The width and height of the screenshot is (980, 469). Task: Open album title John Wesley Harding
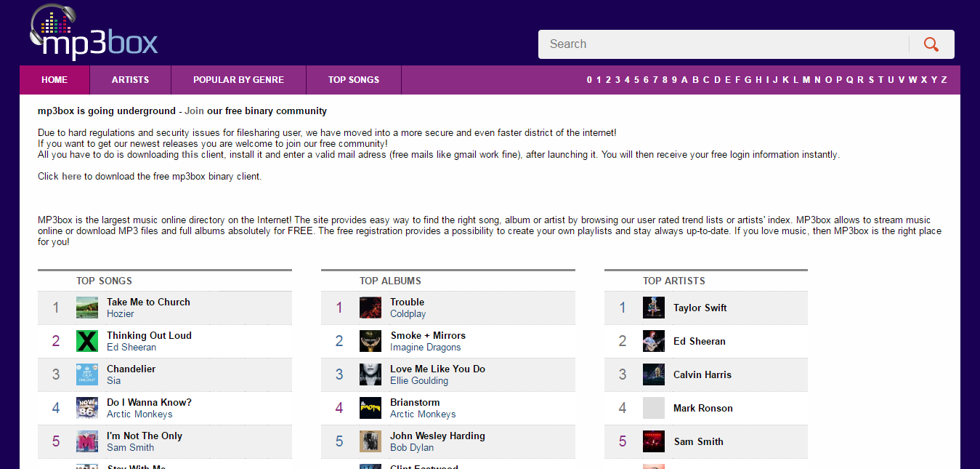point(437,436)
